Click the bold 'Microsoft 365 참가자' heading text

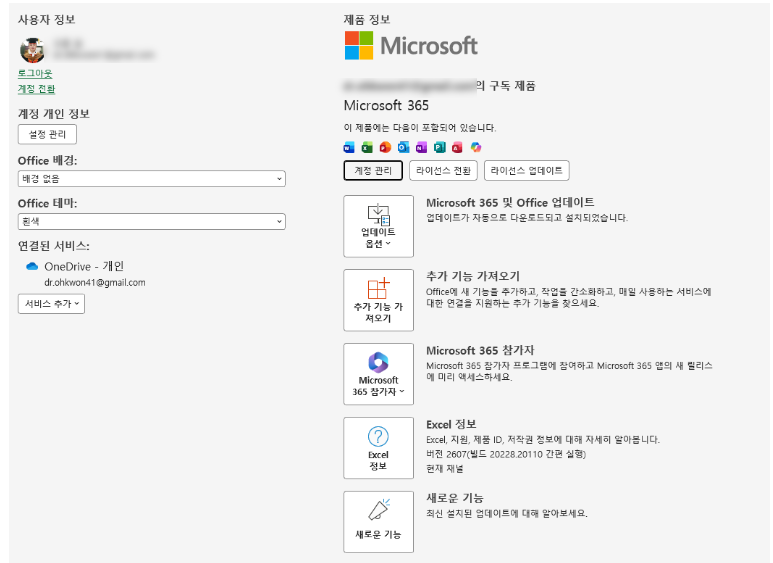pyautogui.click(x=480, y=351)
